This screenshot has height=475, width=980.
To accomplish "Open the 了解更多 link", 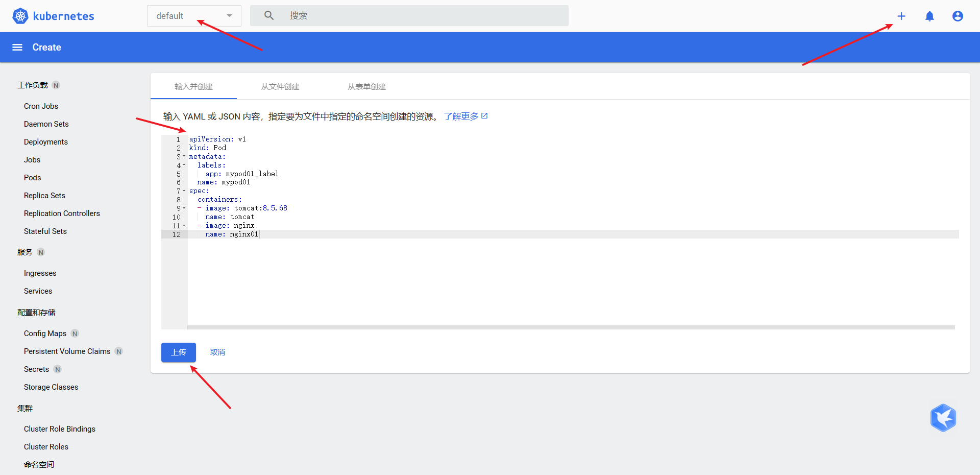I will pos(461,116).
